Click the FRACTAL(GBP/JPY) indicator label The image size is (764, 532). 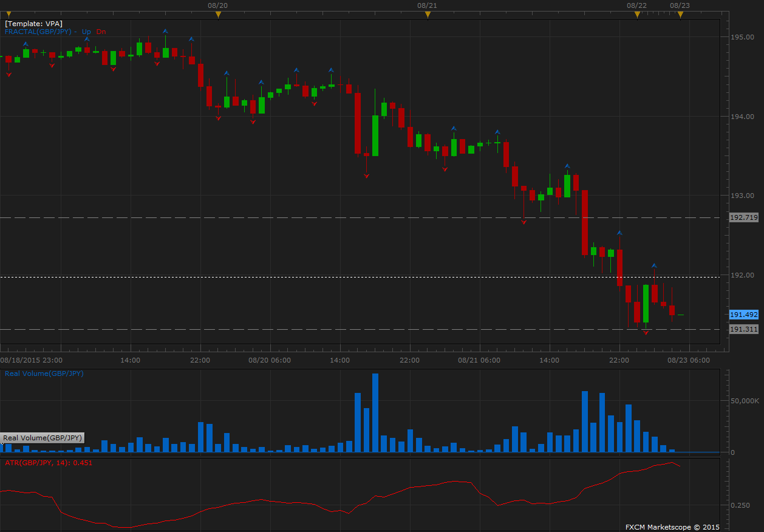(38, 32)
